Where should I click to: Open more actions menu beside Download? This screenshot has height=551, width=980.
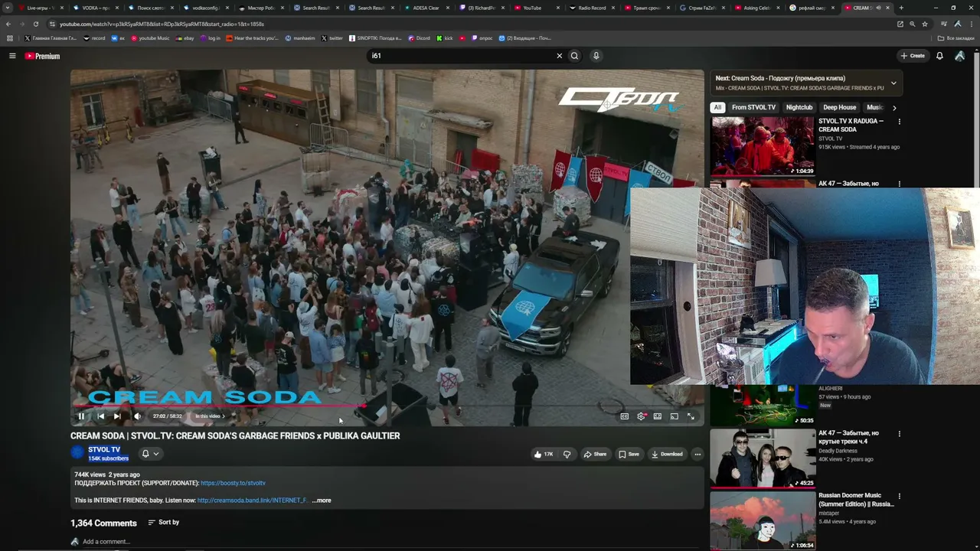click(697, 454)
